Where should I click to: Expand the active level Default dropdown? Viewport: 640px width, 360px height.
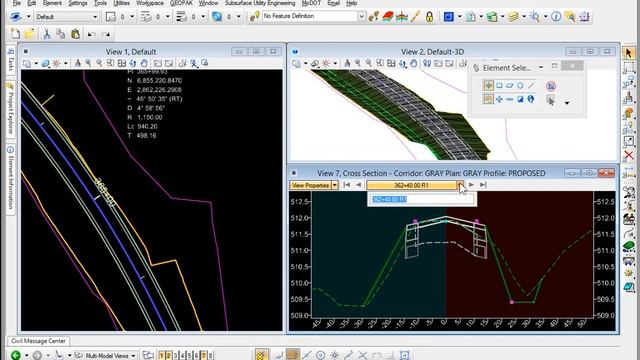point(95,17)
